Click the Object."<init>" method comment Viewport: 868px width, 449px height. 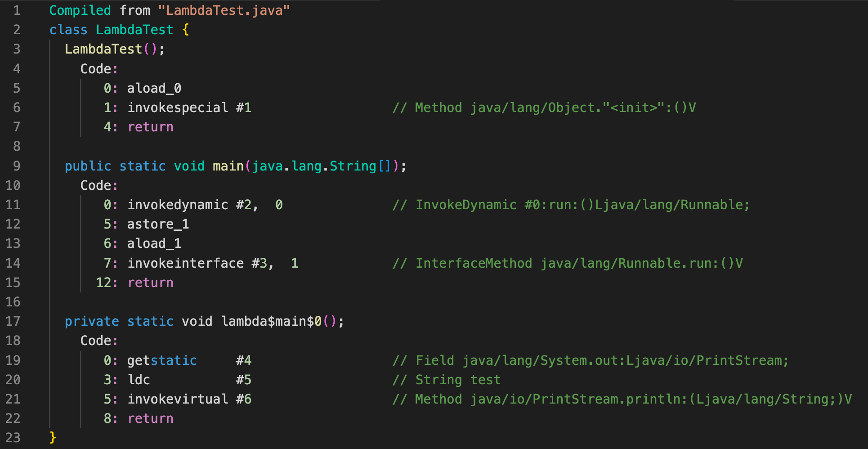point(544,108)
